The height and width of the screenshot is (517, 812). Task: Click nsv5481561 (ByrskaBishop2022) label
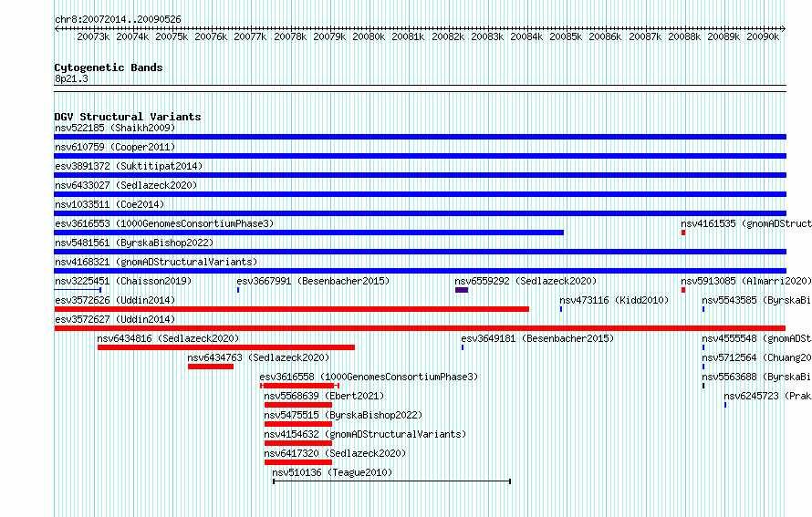pyautogui.click(x=134, y=243)
